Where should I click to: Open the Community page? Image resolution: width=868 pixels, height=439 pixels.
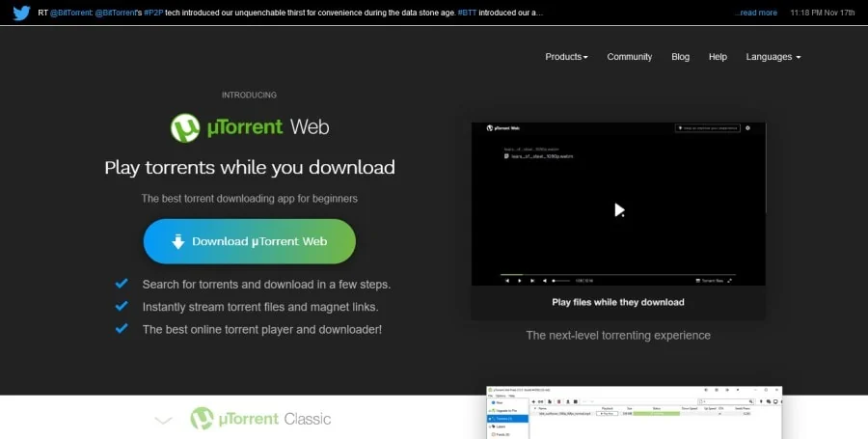point(630,57)
